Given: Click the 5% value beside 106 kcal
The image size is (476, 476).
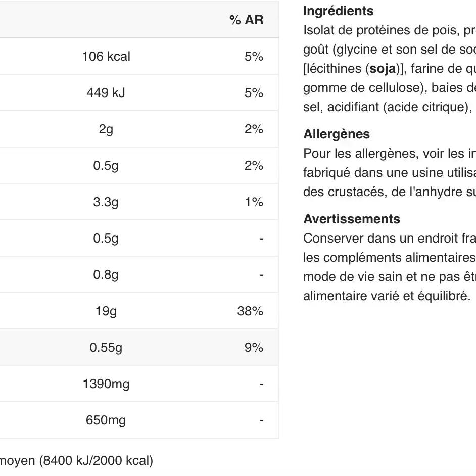Looking at the screenshot, I should pyautogui.click(x=254, y=56).
